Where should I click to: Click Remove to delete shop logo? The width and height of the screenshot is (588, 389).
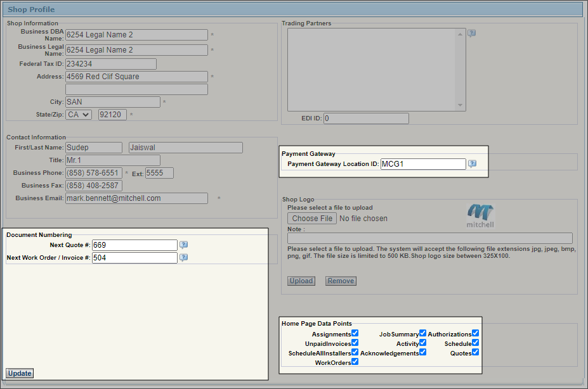click(x=341, y=281)
